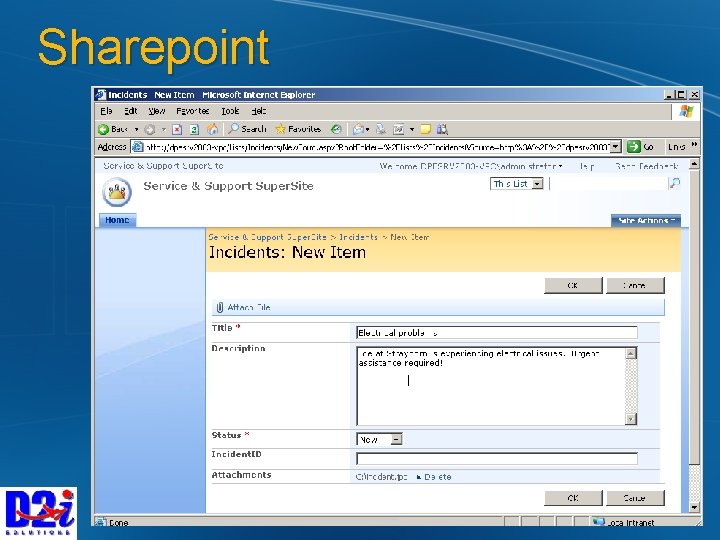Click the Send Feedback link
This screenshot has height=540, width=720.
(647, 166)
